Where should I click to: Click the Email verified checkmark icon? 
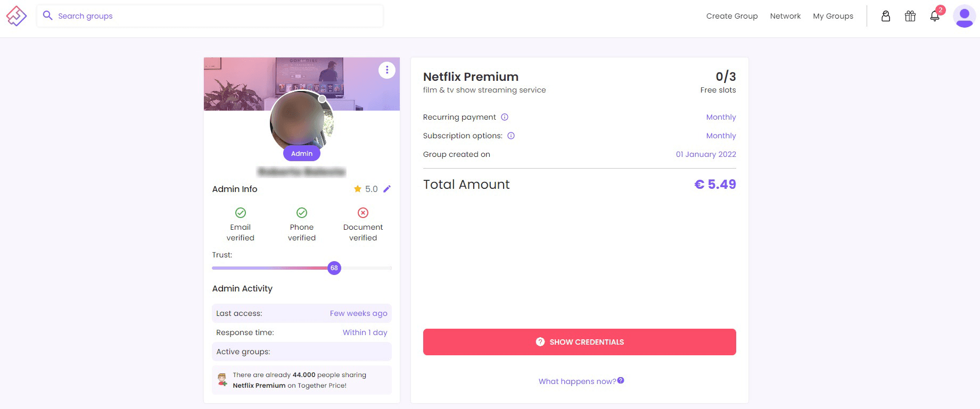pos(241,213)
